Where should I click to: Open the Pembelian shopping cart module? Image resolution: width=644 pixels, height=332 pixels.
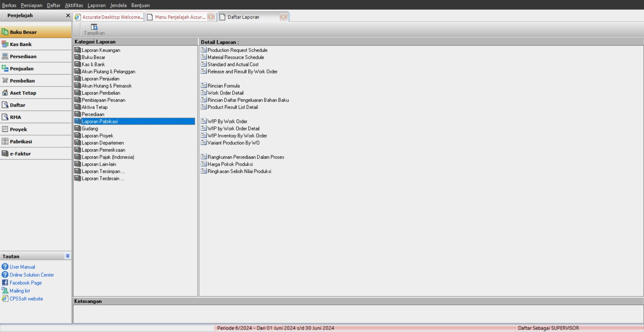point(5,80)
